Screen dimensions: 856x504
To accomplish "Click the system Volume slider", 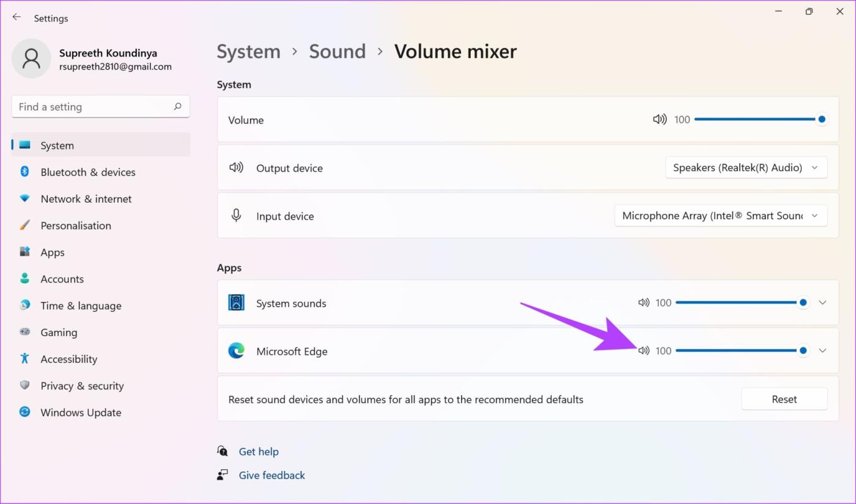I will (761, 119).
